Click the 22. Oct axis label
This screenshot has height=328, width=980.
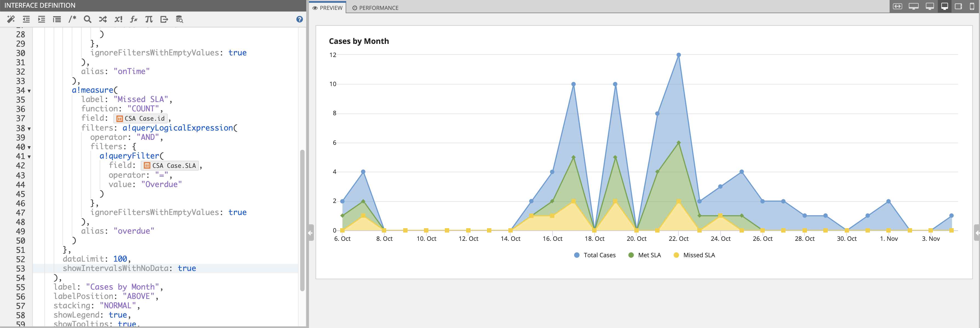pos(678,239)
